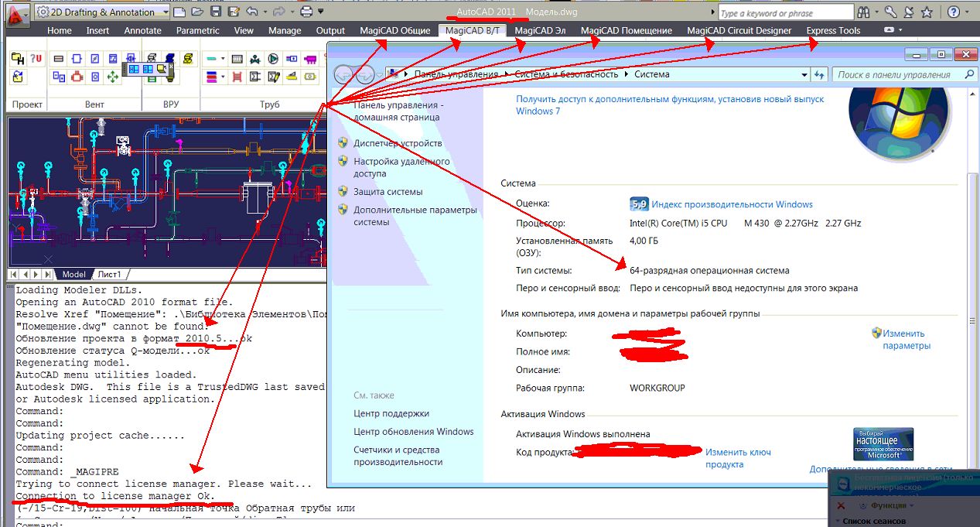Open the satellite dish icon in the AutoCAD title bar

click(908, 12)
